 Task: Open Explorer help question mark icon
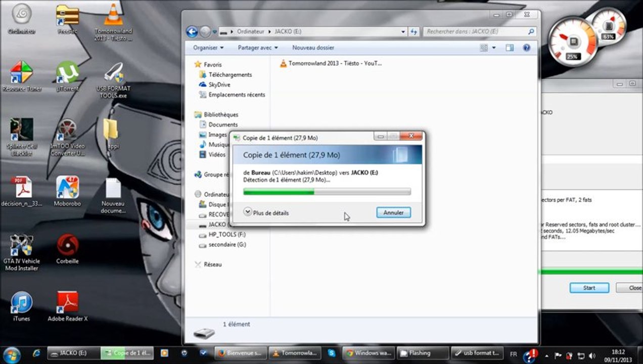click(x=526, y=48)
